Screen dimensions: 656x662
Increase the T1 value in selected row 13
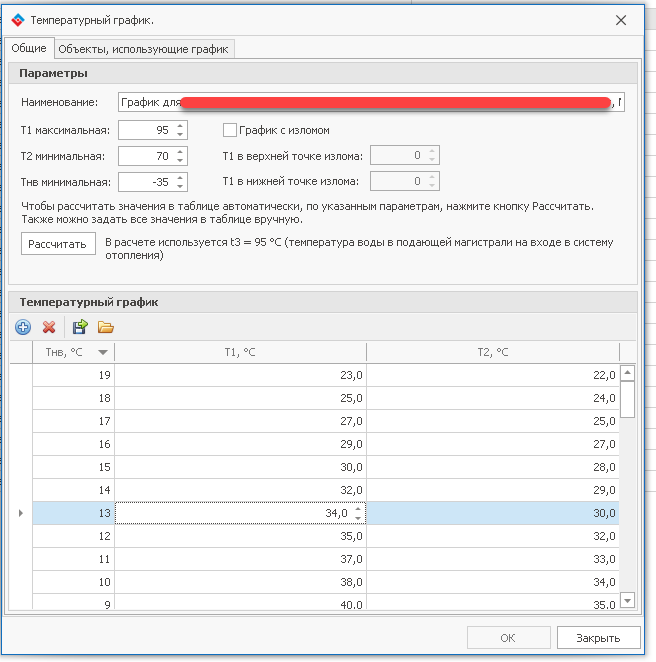tap(359, 509)
